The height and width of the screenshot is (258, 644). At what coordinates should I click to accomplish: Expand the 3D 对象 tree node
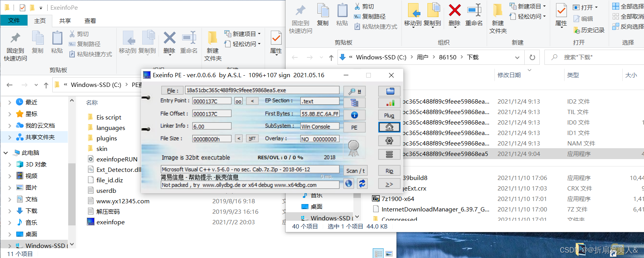coord(10,164)
